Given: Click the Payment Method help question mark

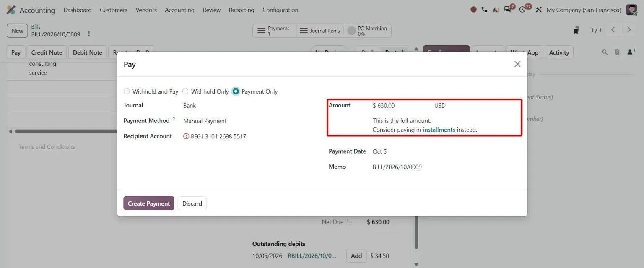Looking at the screenshot, I should click(174, 119).
